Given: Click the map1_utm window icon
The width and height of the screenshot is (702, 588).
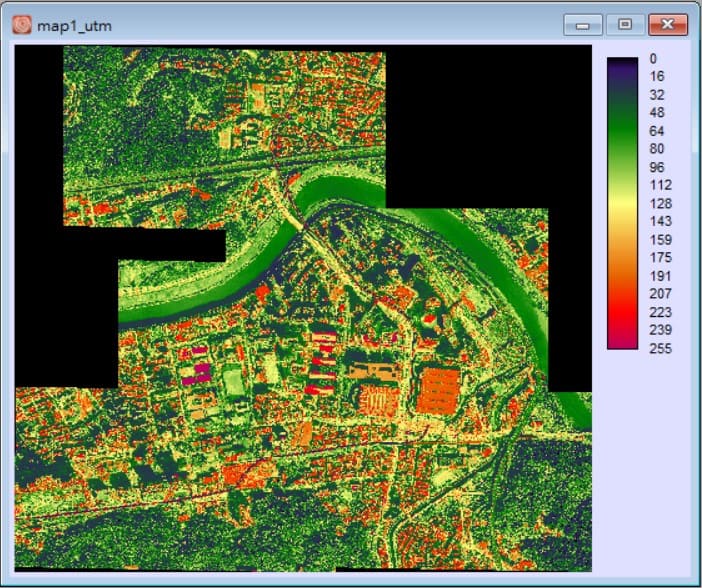Looking at the screenshot, I should 22,24.
